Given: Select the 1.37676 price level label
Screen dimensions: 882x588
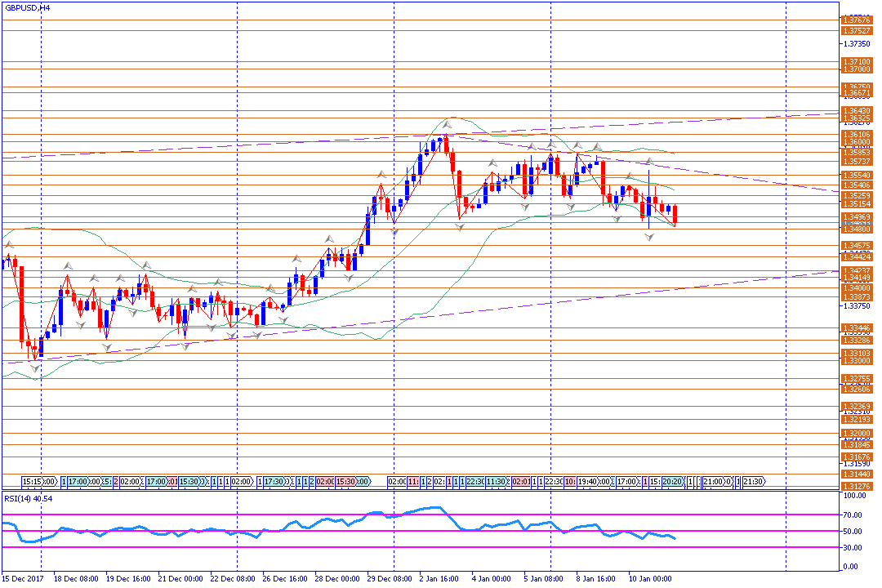Looking at the screenshot, I should [856, 20].
